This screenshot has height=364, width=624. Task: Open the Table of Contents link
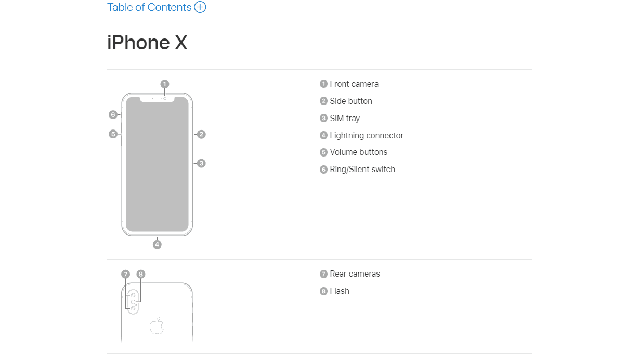[149, 7]
